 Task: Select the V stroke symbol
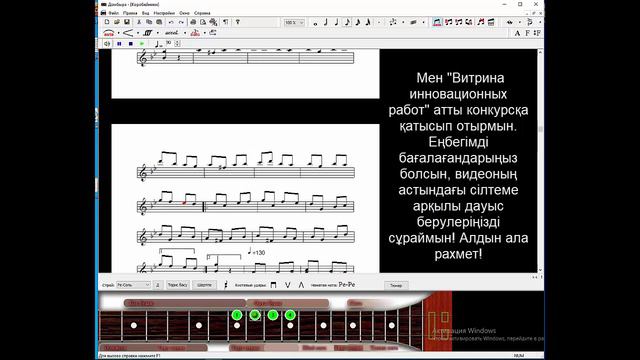point(288,285)
